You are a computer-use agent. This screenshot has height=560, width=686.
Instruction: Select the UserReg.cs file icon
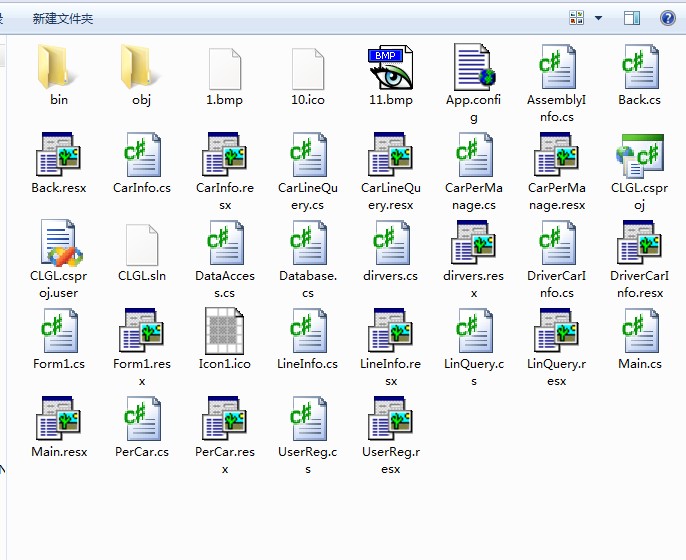point(308,419)
